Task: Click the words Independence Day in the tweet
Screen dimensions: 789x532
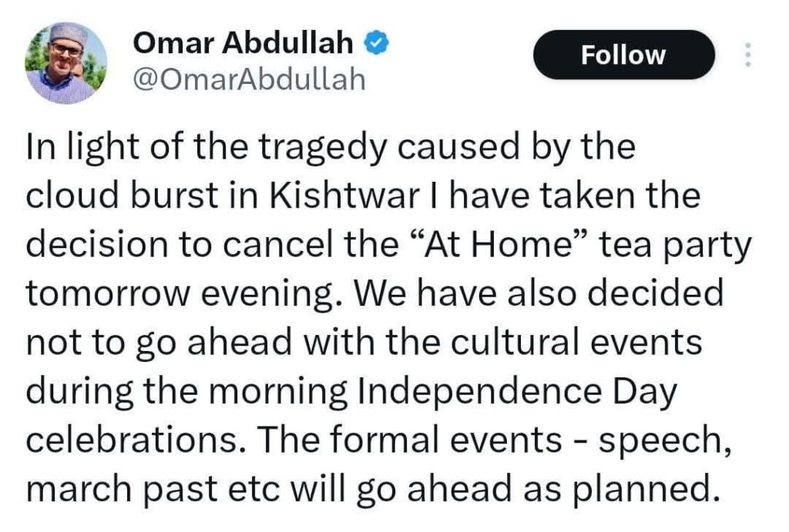Action: tap(516, 391)
